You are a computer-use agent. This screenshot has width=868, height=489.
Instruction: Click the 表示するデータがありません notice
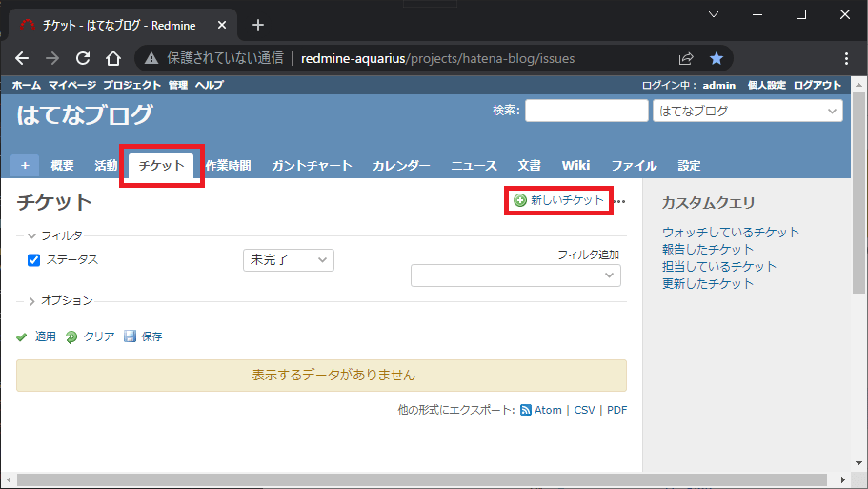coord(322,376)
